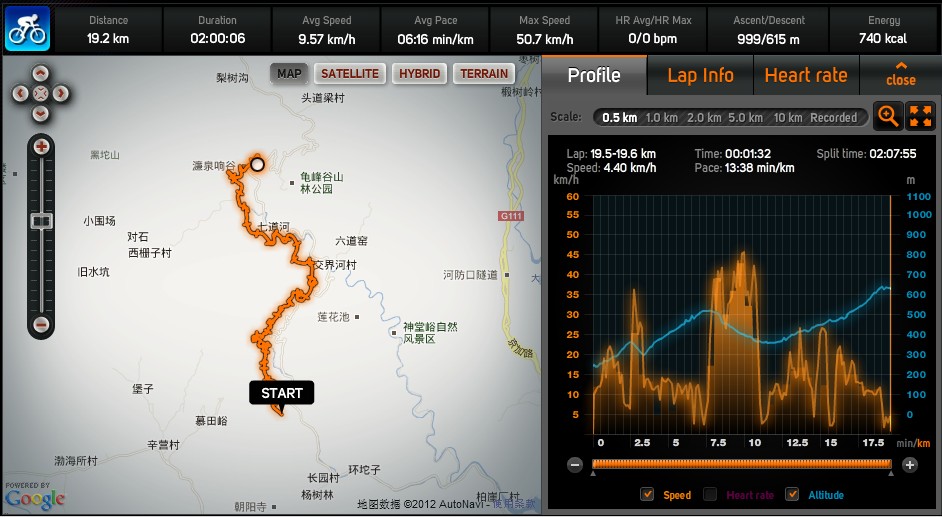Pan the map right with arrow
This screenshot has width=942, height=517.
[61, 93]
